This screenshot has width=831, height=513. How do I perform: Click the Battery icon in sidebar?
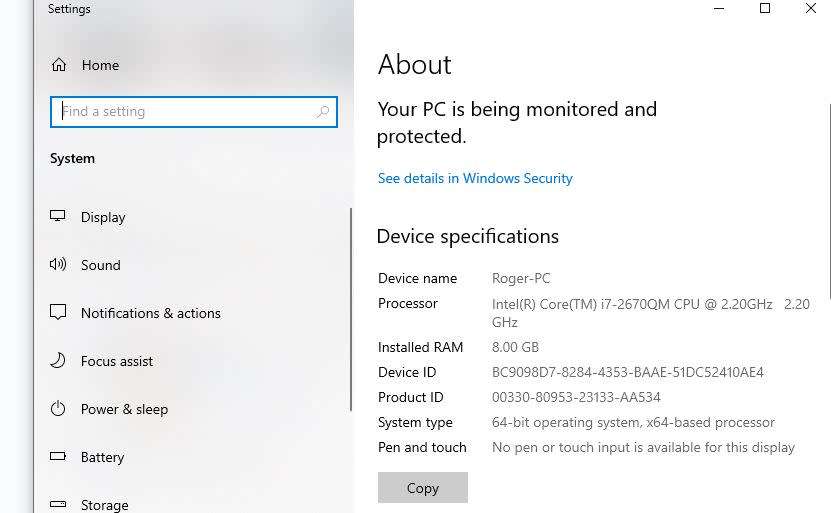tap(58, 457)
